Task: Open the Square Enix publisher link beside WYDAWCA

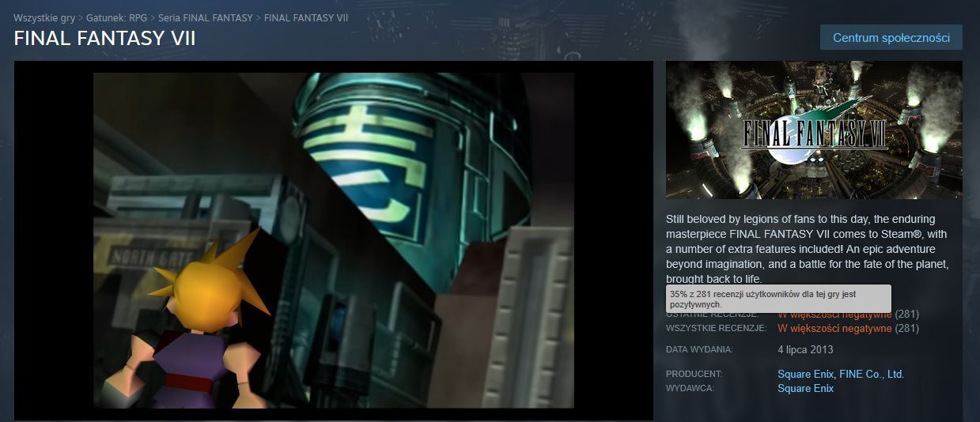Action: 805,388
